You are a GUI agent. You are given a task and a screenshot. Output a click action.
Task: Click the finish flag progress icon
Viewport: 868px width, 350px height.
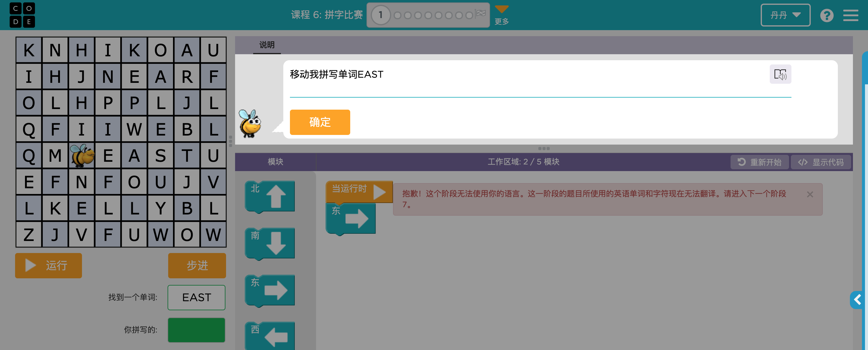click(x=480, y=14)
